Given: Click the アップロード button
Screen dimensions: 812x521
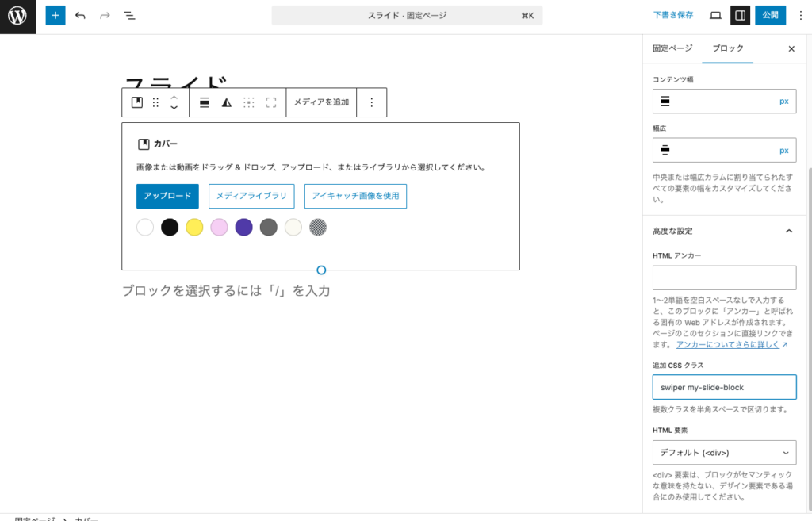Looking at the screenshot, I should coord(167,195).
